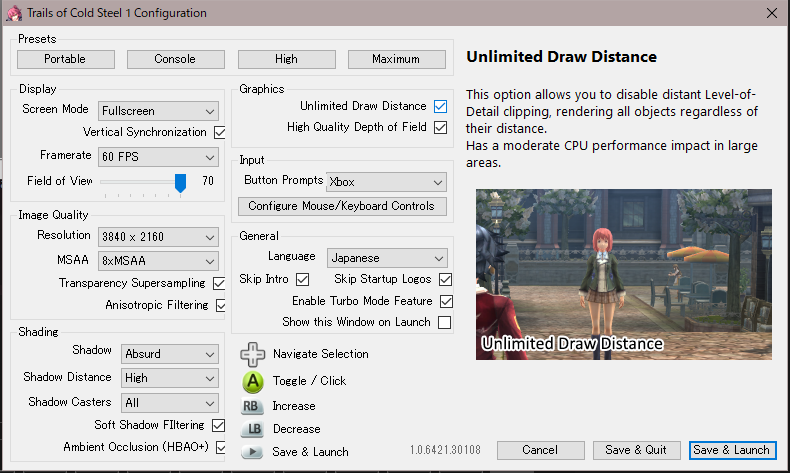790x473 pixels.
Task: Disable Unlimited Draw Distance checkbox
Action: pos(440,106)
